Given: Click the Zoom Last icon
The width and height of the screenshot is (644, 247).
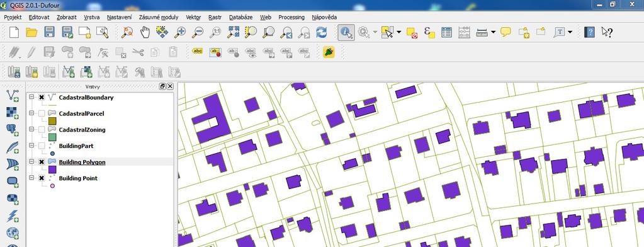Looking at the screenshot, I should 286,32.
